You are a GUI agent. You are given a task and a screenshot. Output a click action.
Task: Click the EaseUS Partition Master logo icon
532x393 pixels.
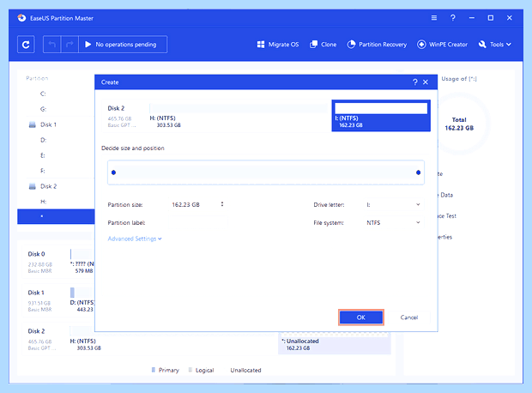coord(21,18)
